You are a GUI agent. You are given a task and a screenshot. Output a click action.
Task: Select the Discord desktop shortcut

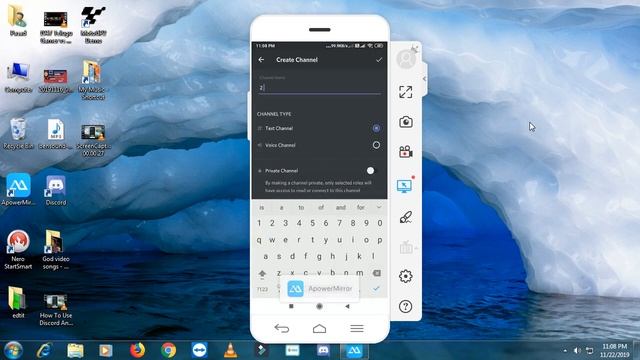tap(56, 190)
